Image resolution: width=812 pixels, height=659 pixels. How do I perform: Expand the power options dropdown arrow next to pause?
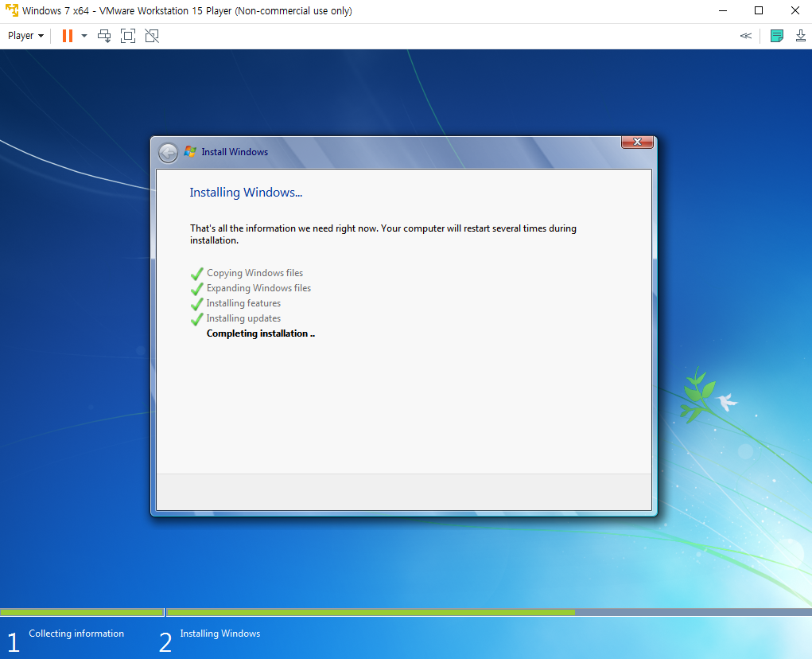coord(84,36)
